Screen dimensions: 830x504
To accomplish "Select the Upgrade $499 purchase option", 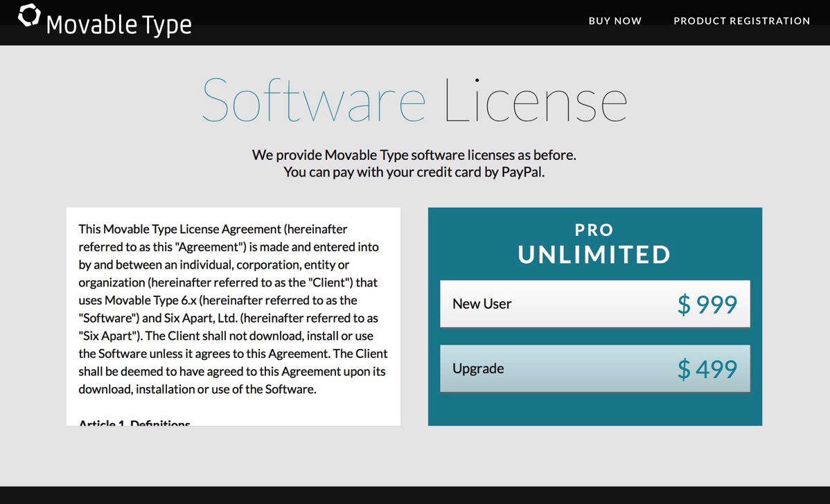I will 594,368.
